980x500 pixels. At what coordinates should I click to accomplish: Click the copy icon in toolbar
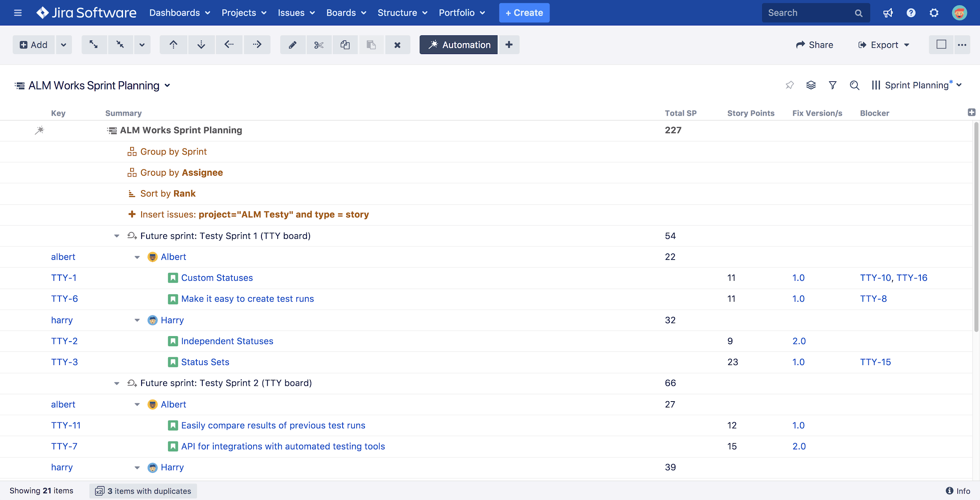345,45
